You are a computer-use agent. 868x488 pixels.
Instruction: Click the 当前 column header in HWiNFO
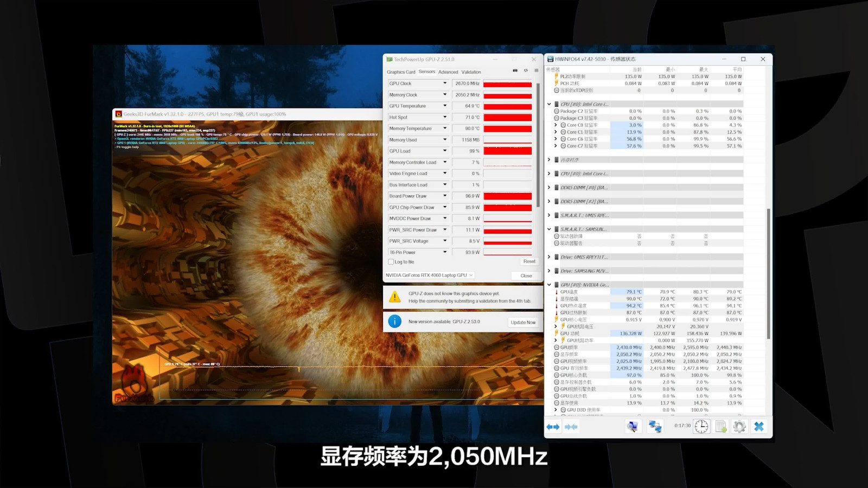click(x=637, y=69)
